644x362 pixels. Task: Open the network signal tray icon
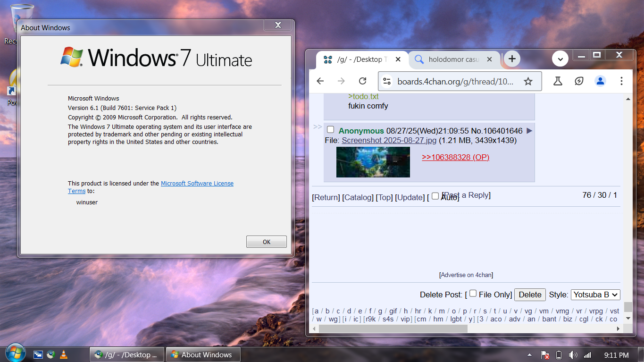(587, 355)
